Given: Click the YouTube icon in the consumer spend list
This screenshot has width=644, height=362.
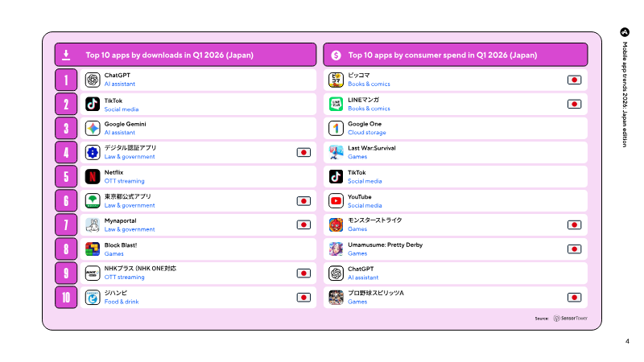Looking at the screenshot, I should click(x=336, y=201).
